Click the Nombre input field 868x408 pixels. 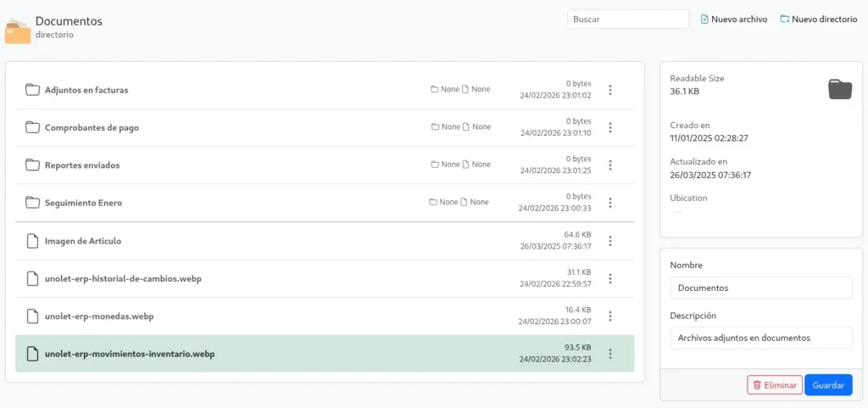[760, 288]
